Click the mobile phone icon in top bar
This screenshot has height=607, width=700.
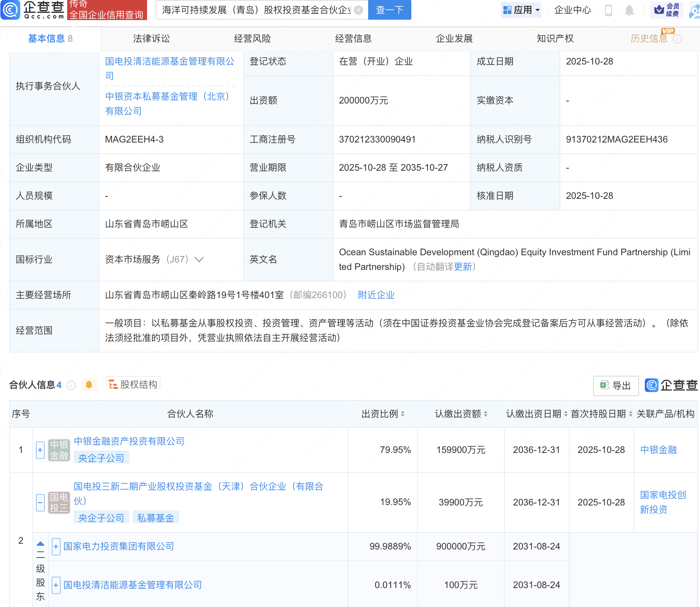coord(609,10)
